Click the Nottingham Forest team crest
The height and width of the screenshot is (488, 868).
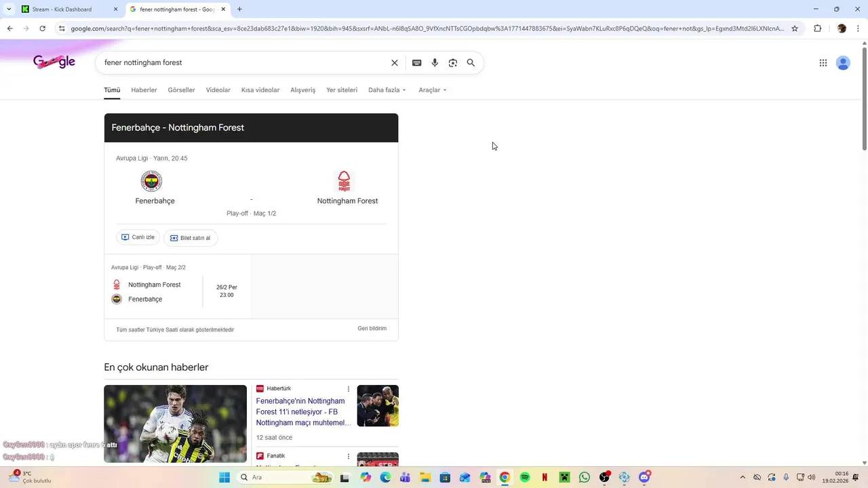(344, 181)
